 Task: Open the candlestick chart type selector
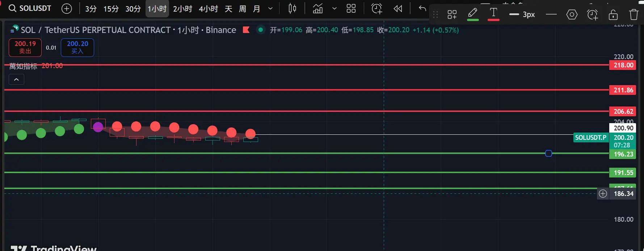[292, 8]
